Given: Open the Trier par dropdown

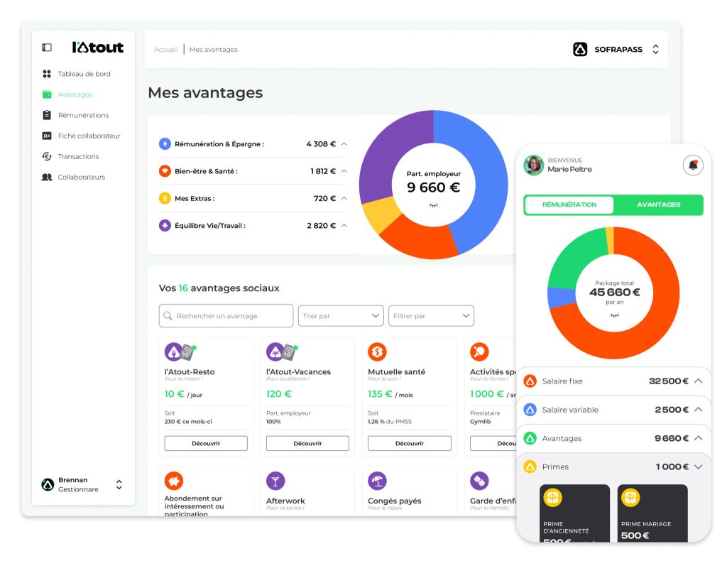Looking at the screenshot, I should tap(341, 316).
